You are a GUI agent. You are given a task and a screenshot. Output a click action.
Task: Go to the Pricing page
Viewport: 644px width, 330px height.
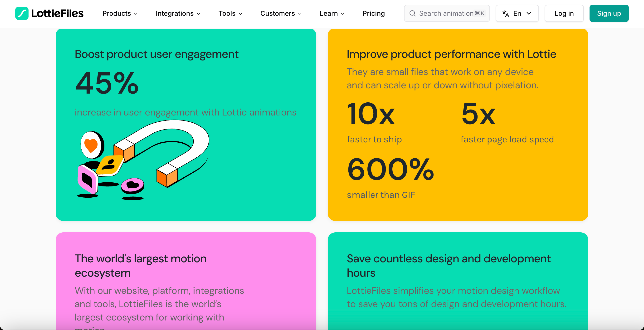[x=374, y=13]
